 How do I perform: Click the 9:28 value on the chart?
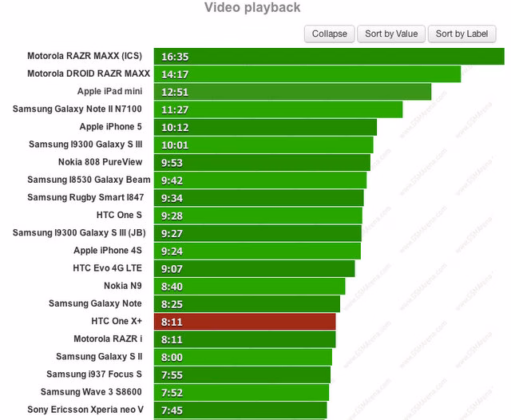172,216
